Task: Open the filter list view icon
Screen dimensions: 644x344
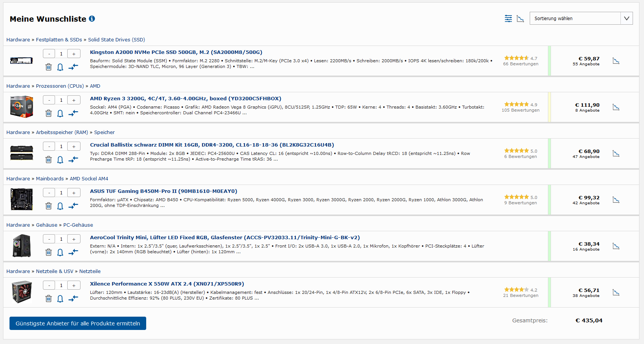Action: (508, 19)
